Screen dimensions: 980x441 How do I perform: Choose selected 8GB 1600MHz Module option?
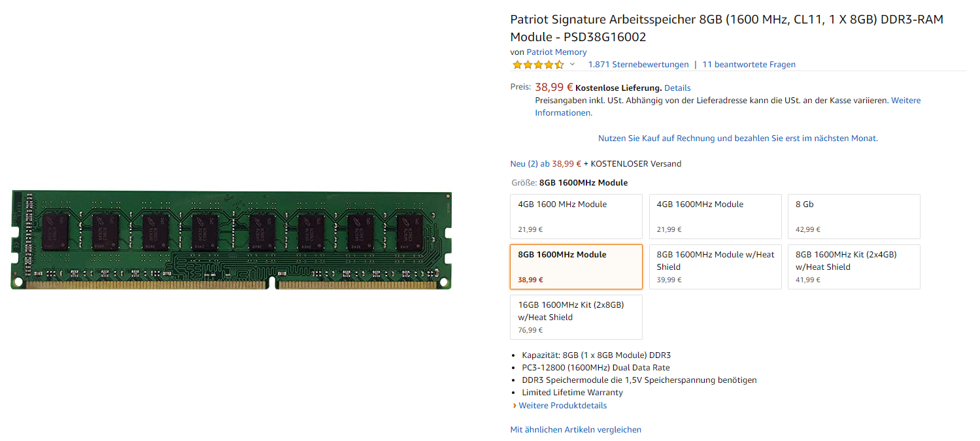[x=576, y=267]
